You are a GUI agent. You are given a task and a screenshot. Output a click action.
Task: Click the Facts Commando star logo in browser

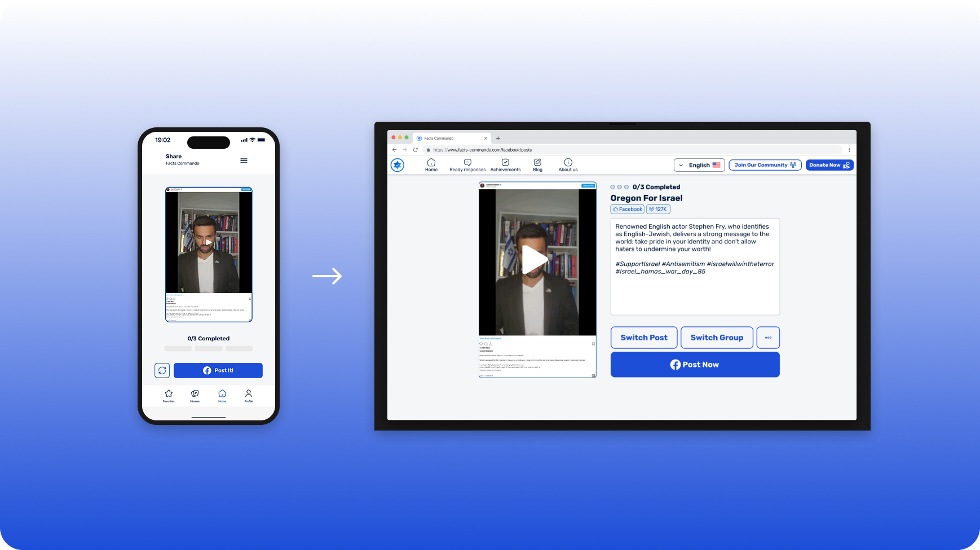[x=398, y=165]
